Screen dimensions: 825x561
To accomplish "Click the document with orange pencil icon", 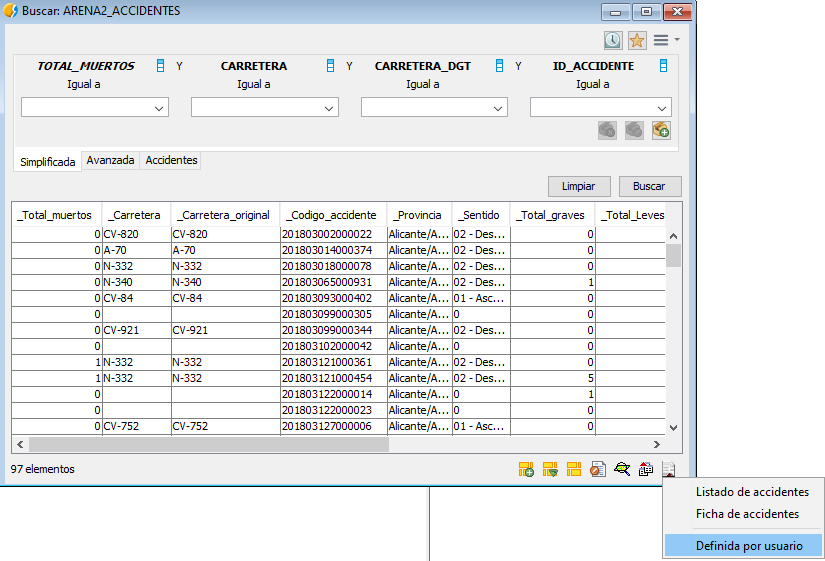I will [598, 469].
